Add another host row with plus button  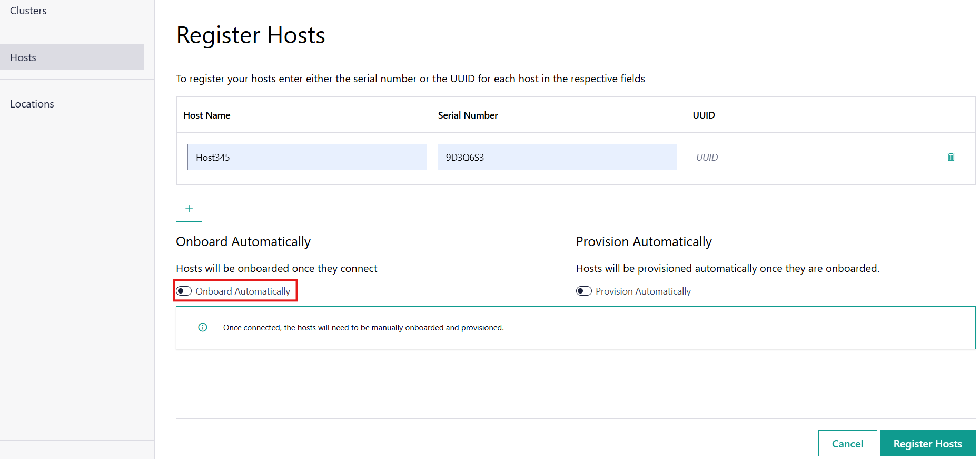189,209
